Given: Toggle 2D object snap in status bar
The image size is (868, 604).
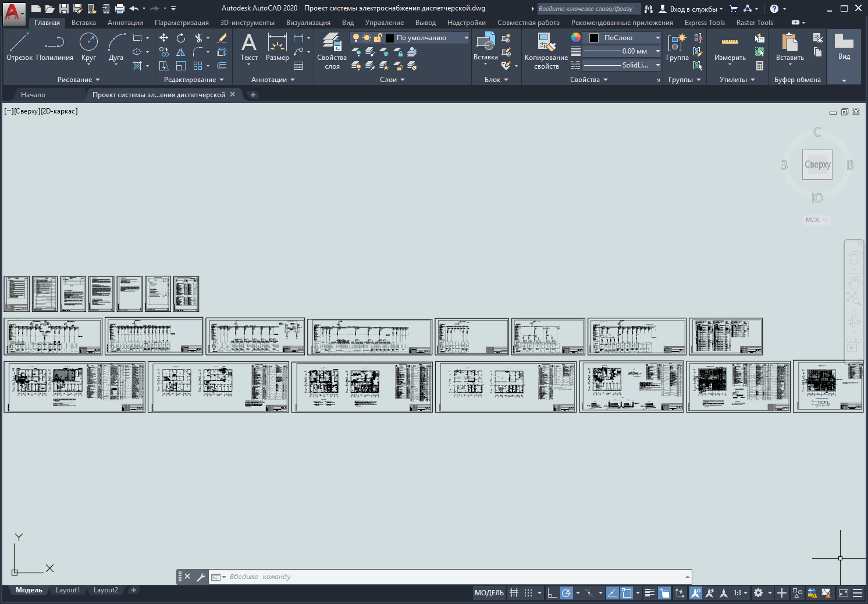Looking at the screenshot, I should click(x=627, y=593).
